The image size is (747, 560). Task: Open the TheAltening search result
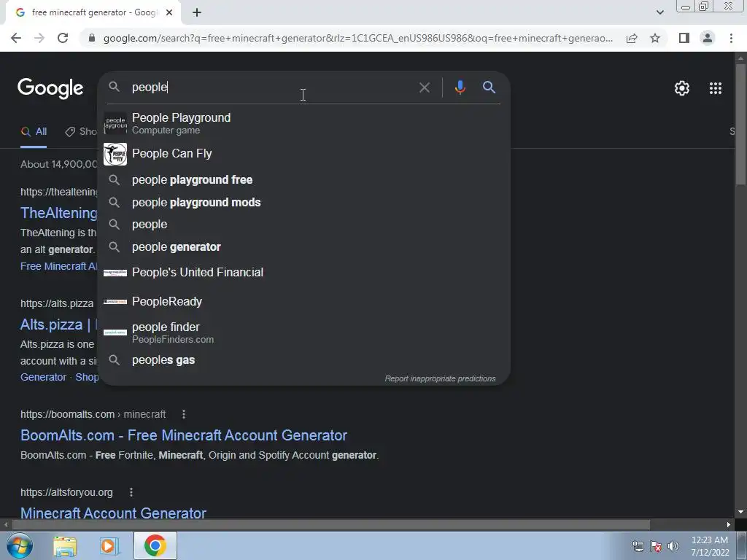(58, 213)
